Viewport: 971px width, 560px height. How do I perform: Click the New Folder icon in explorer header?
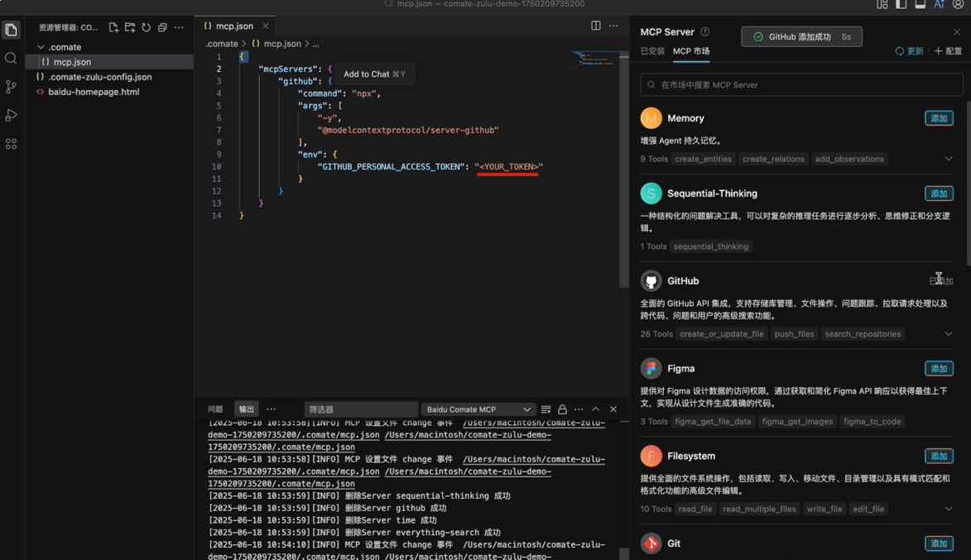point(129,27)
